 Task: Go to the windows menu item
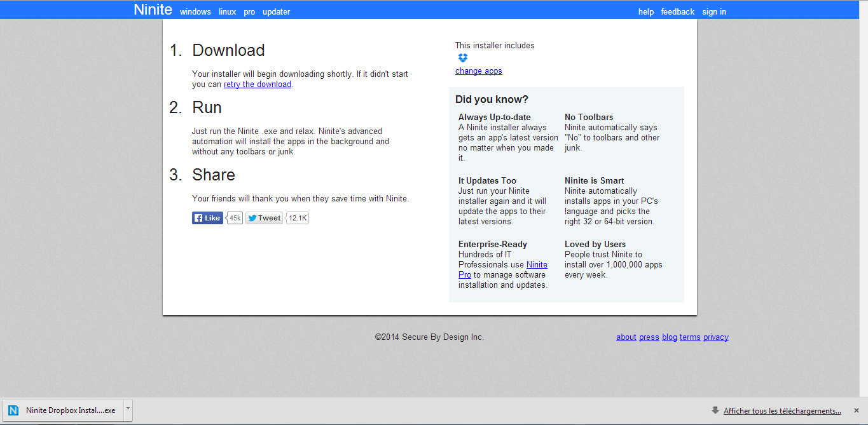pyautogui.click(x=195, y=11)
